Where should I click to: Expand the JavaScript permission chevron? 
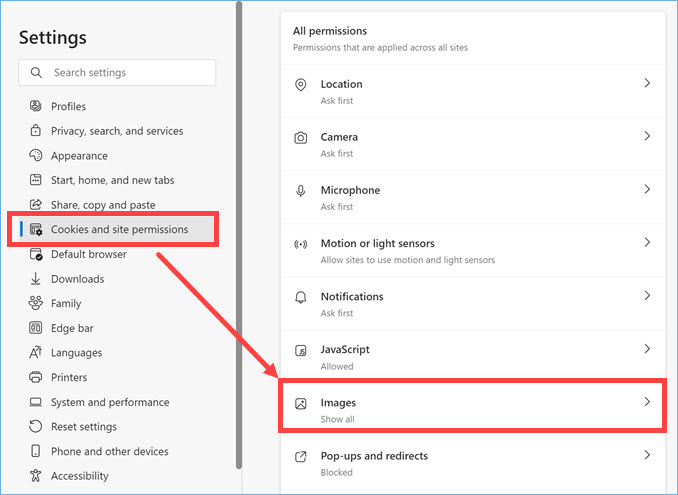647,349
